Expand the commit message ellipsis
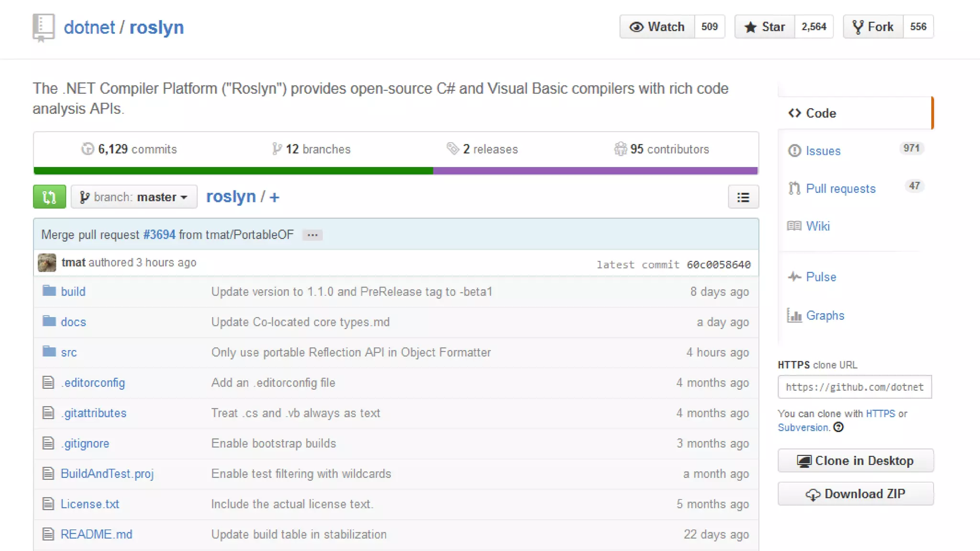The height and width of the screenshot is (551, 980). pos(312,235)
